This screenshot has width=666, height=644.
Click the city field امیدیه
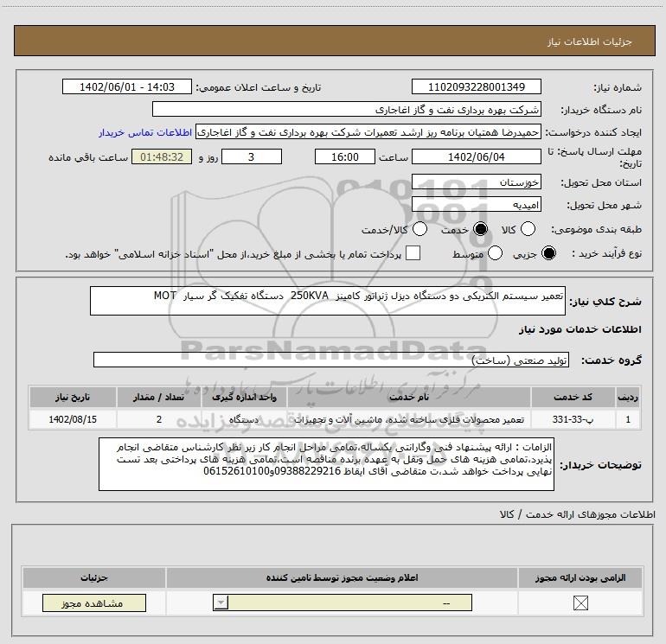coord(476,205)
